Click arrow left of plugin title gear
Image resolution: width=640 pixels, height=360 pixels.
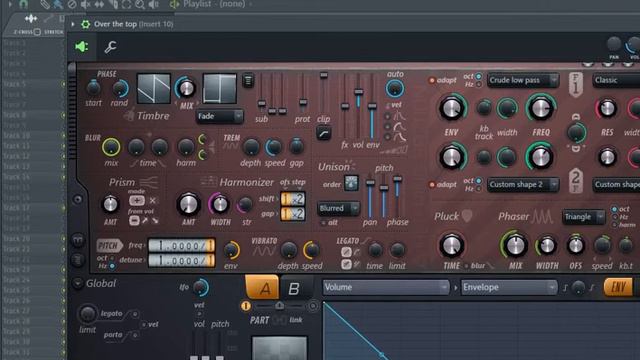[73, 24]
